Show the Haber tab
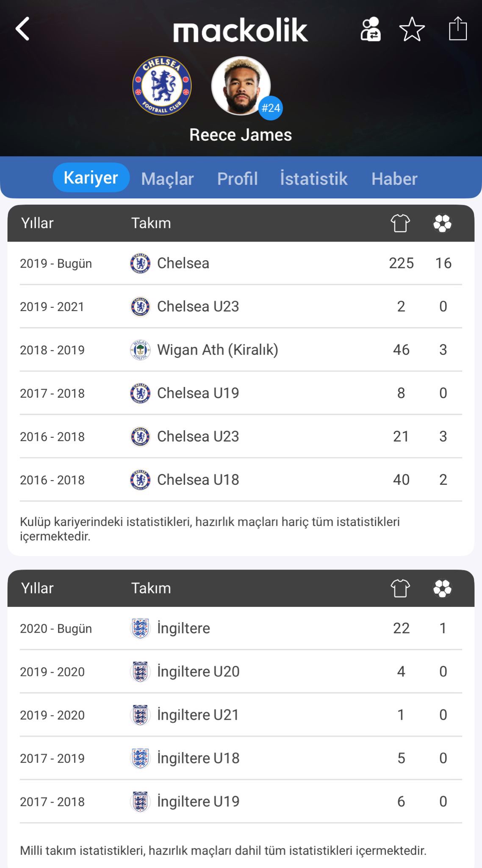This screenshot has height=868, width=482. point(394,178)
